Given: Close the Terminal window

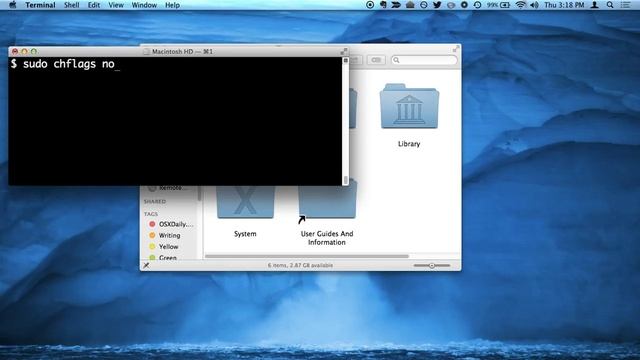Looking at the screenshot, I should [x=15, y=51].
